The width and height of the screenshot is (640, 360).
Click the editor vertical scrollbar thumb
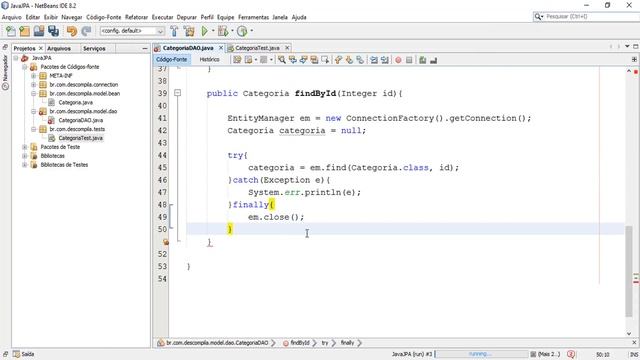click(629, 271)
